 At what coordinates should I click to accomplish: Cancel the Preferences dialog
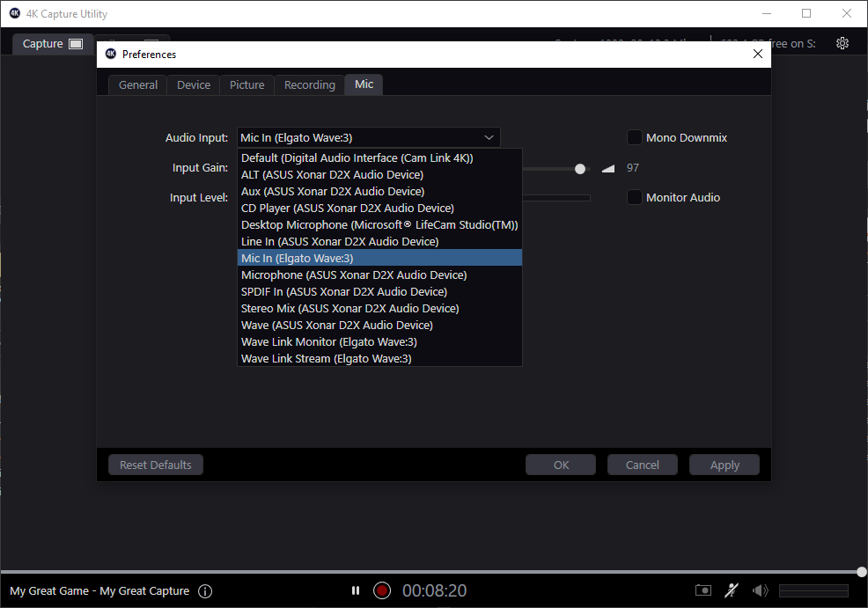(642, 465)
